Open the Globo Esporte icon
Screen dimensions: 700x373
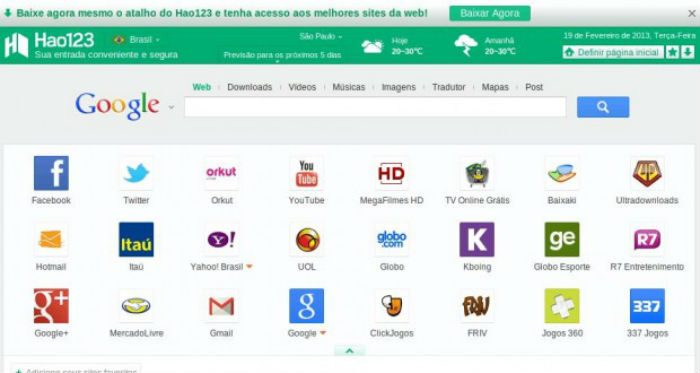pos(562,240)
